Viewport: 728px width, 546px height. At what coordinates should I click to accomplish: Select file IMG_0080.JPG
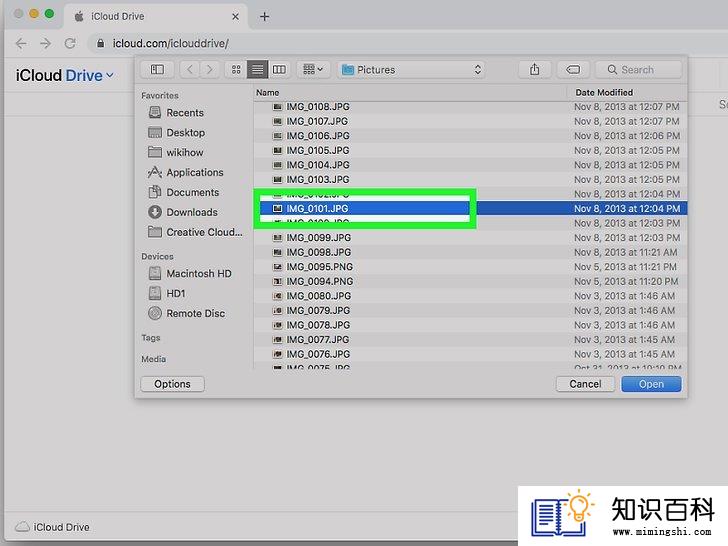coord(470,296)
